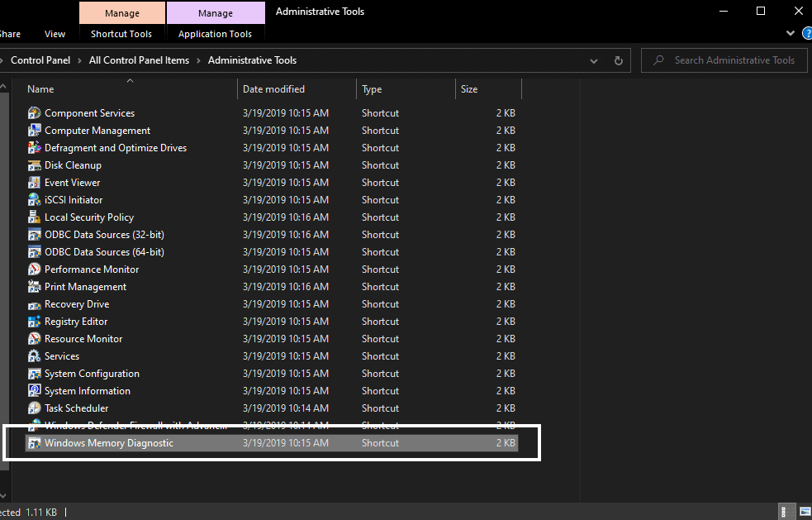Viewport: 812px width, 520px height.
Task: Click the Recovery Drive icon
Action: click(34, 304)
